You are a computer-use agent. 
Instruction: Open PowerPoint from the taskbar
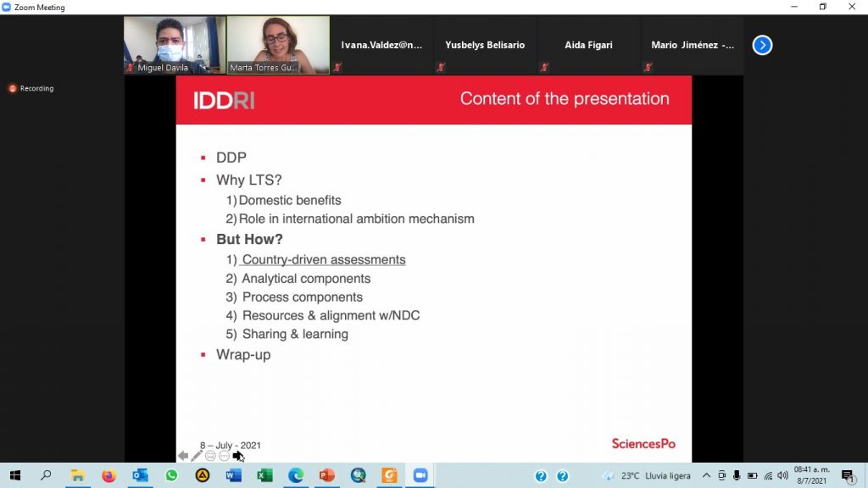pyautogui.click(x=326, y=476)
